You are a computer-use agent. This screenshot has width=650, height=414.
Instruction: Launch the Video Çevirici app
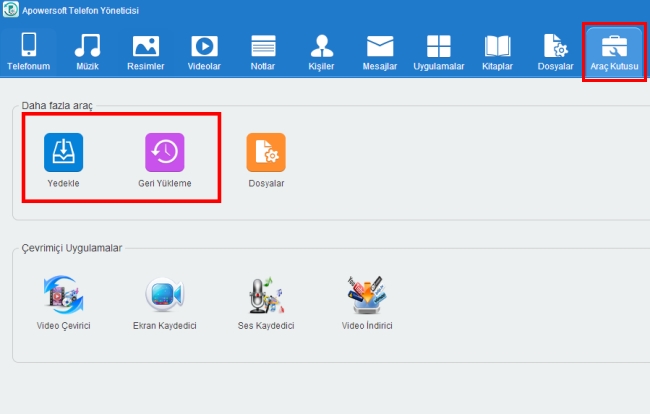coord(63,303)
